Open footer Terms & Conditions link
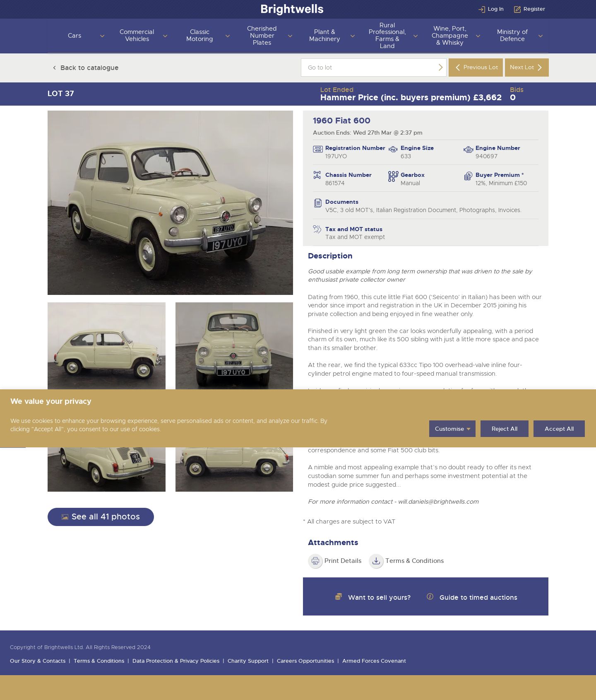This screenshot has width=596, height=700. pos(99,661)
